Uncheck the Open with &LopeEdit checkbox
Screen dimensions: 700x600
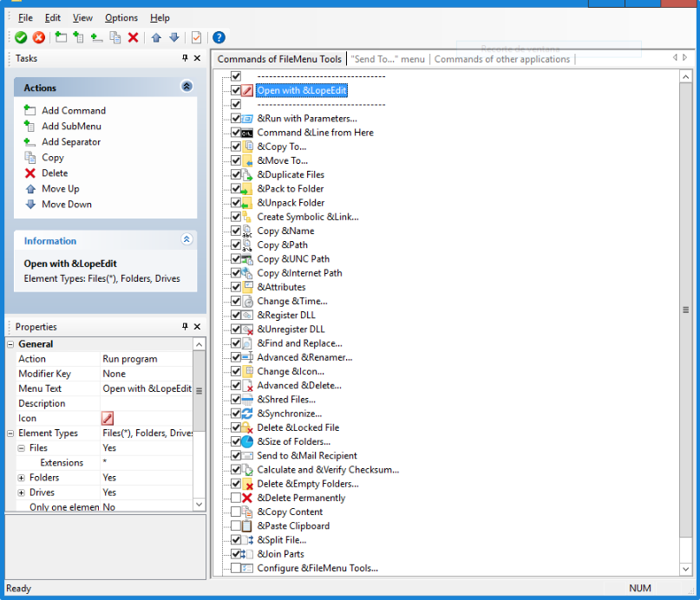236,90
